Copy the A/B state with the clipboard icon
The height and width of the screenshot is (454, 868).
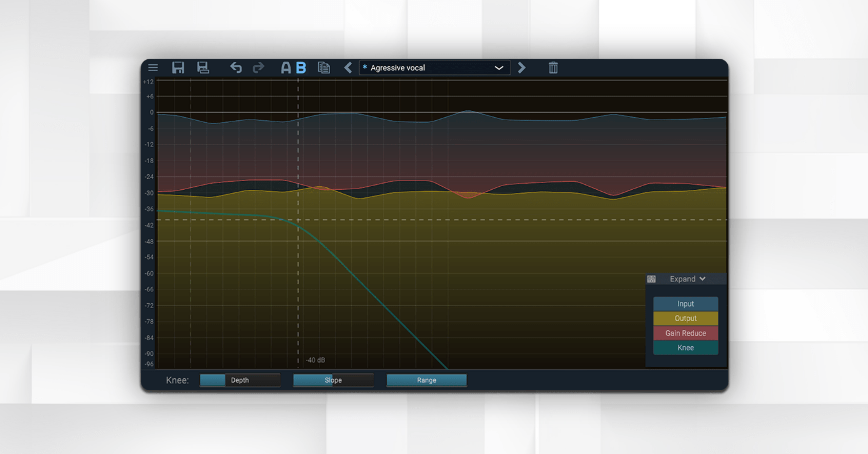[x=324, y=68]
